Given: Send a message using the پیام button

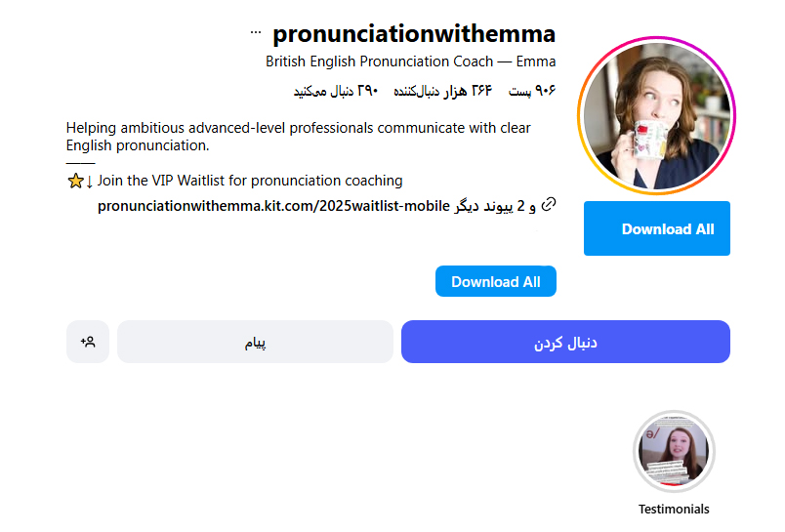Looking at the screenshot, I should (255, 342).
